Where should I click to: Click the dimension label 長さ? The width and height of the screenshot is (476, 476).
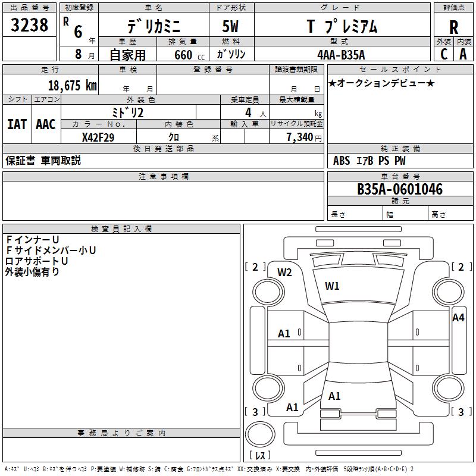click(x=338, y=215)
